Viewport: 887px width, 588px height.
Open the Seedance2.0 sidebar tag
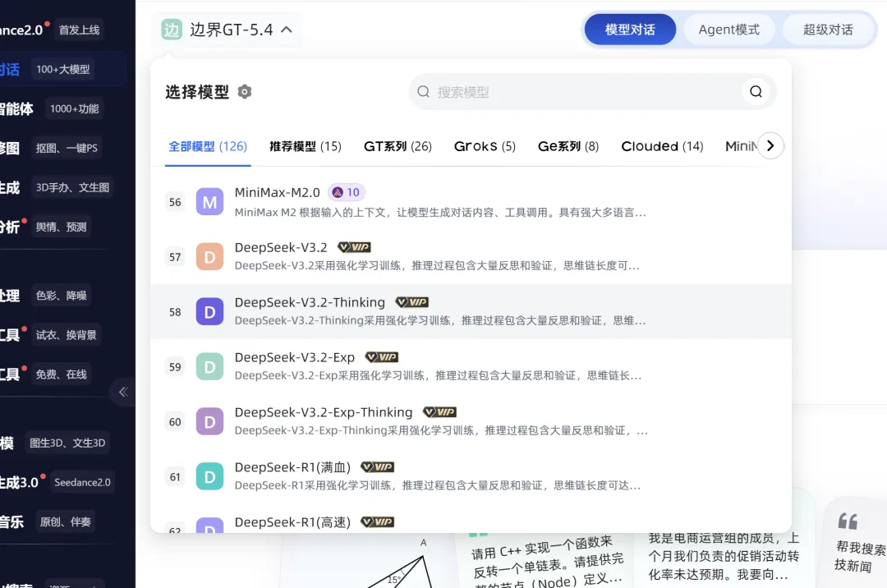[x=83, y=482]
